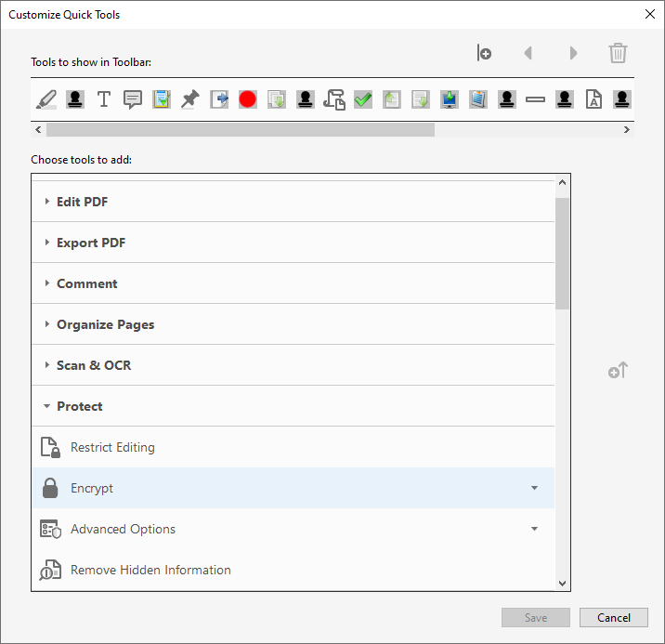The image size is (665, 644).
Task: Select the 'Encrypt' text label
Action: coord(92,488)
